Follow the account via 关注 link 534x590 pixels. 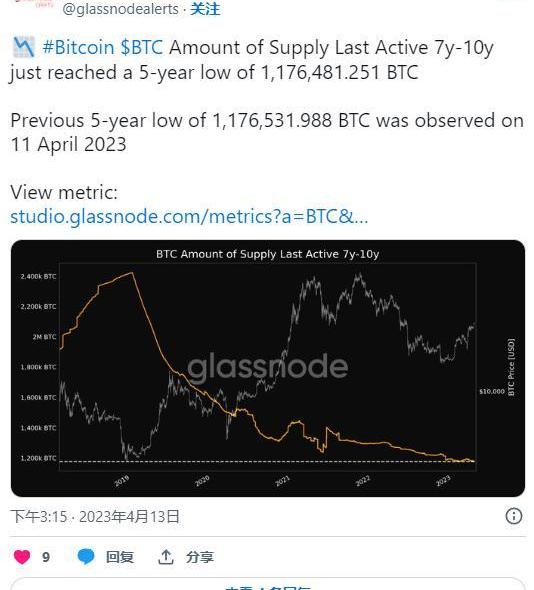point(205,9)
